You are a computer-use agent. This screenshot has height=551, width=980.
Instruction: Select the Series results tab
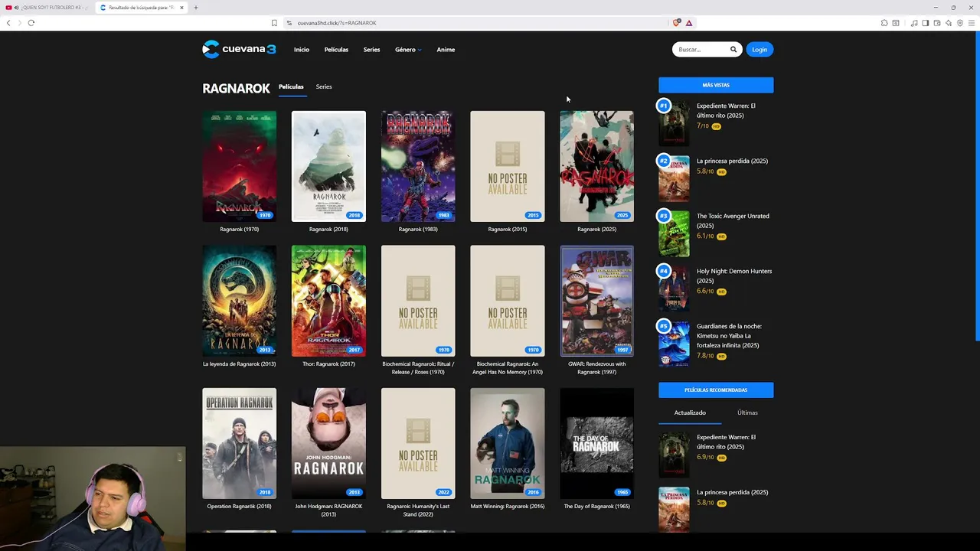(x=324, y=86)
